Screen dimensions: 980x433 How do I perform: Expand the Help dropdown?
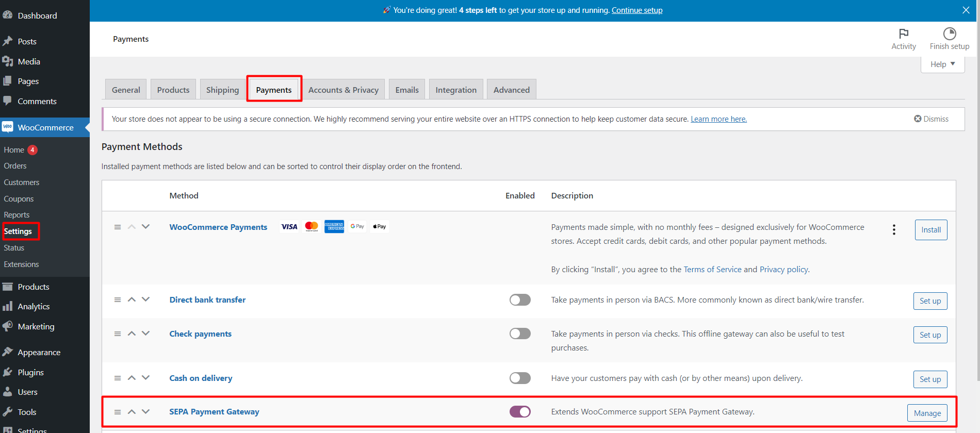pyautogui.click(x=942, y=64)
